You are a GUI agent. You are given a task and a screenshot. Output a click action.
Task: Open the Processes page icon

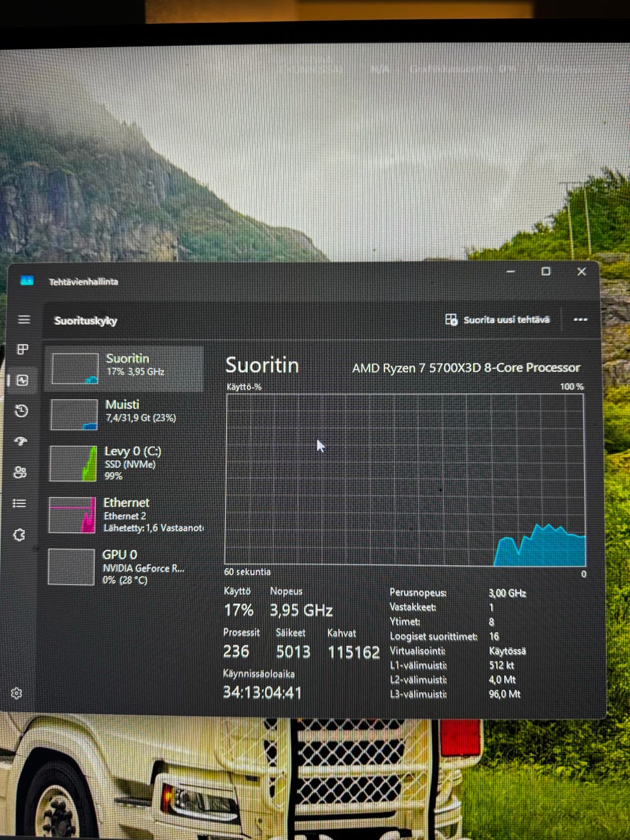[23, 349]
